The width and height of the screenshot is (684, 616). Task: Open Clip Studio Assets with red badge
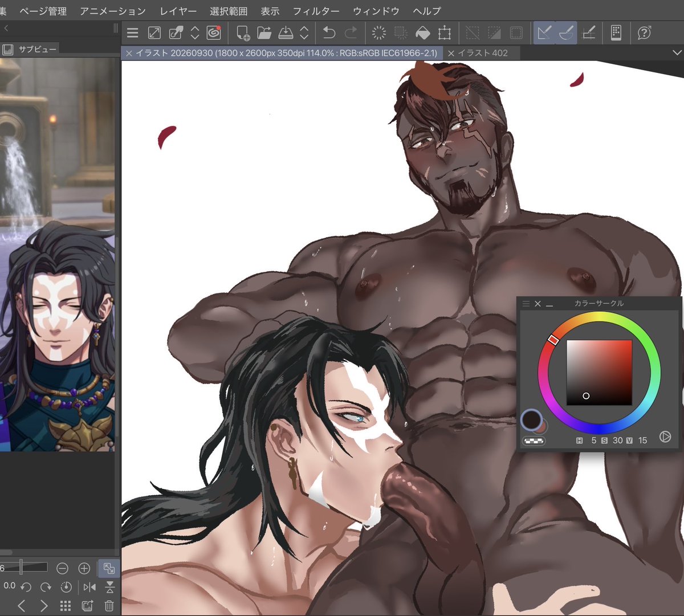(x=214, y=33)
